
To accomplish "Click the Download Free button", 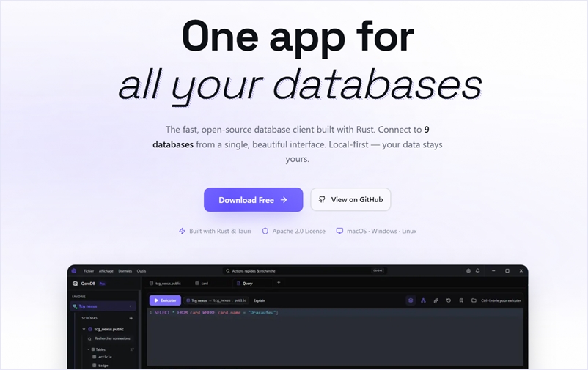I will point(253,200).
